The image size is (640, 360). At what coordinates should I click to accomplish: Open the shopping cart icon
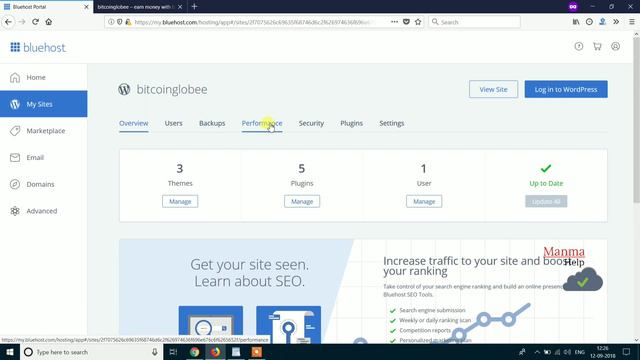pos(597,46)
